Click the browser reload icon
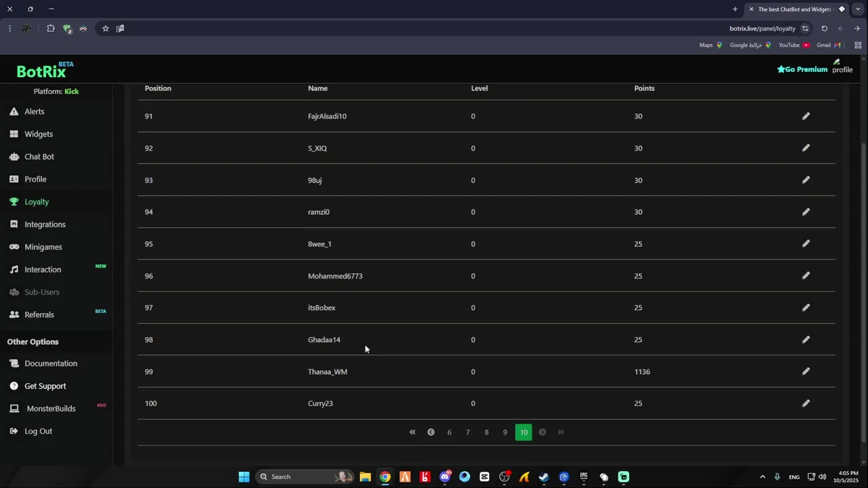The width and height of the screenshot is (868, 488). click(x=824, y=28)
